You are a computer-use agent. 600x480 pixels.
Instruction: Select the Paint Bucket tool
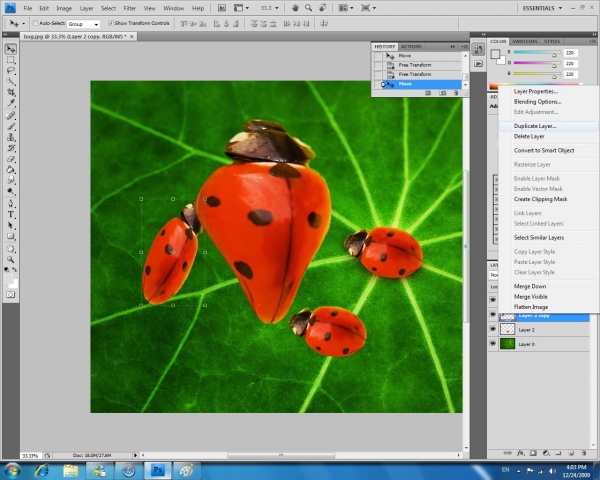[x=11, y=170]
